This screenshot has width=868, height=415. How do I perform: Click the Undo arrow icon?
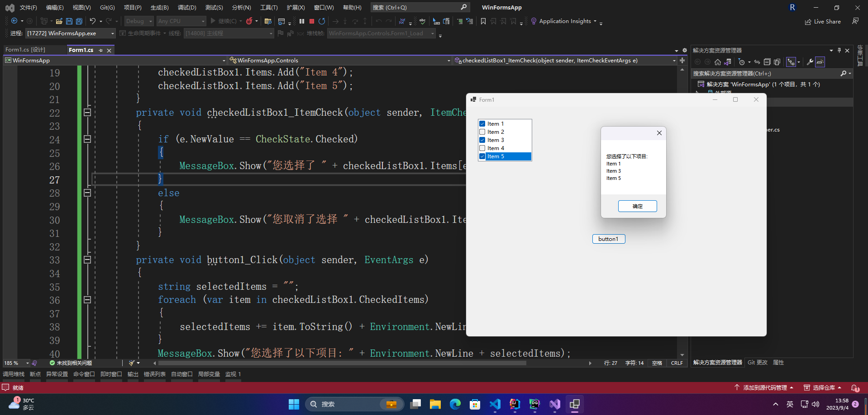tap(92, 21)
